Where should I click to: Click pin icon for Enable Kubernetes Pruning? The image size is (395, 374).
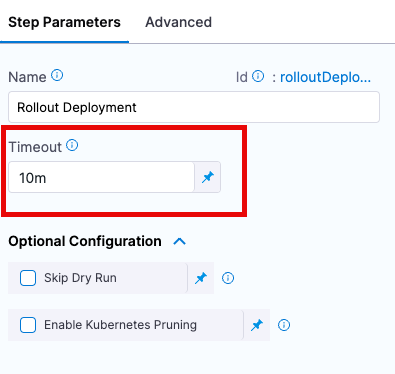(257, 325)
